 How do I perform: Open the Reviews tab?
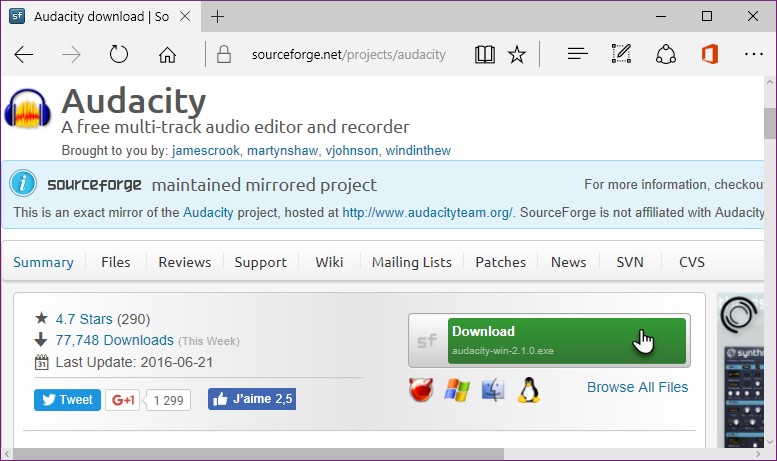pyautogui.click(x=184, y=262)
